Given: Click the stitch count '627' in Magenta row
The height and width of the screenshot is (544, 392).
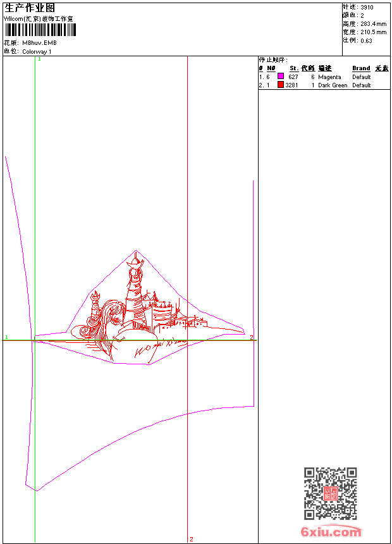Looking at the screenshot, I should coord(293,77).
